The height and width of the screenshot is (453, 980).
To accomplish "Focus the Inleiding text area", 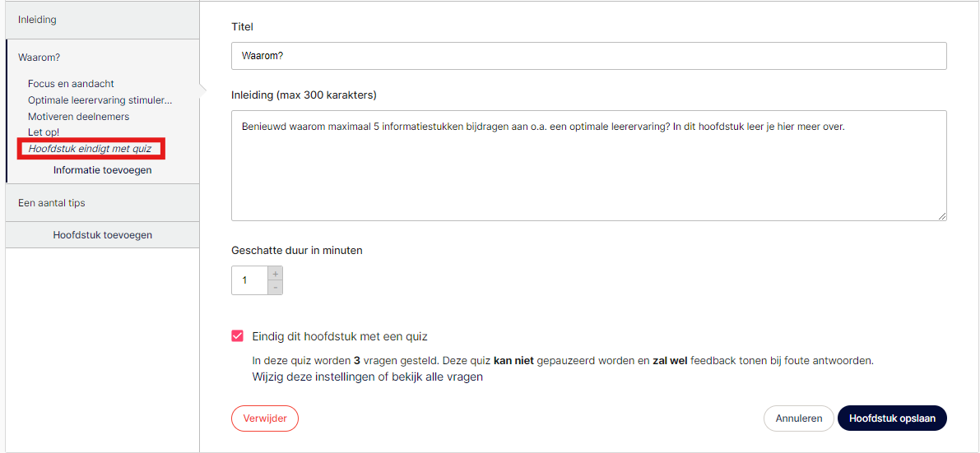I will pos(589,165).
